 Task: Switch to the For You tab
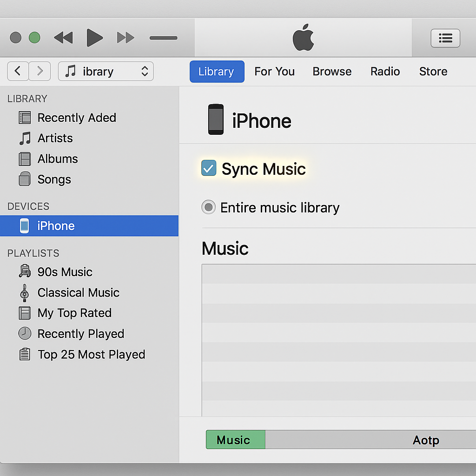coord(274,71)
